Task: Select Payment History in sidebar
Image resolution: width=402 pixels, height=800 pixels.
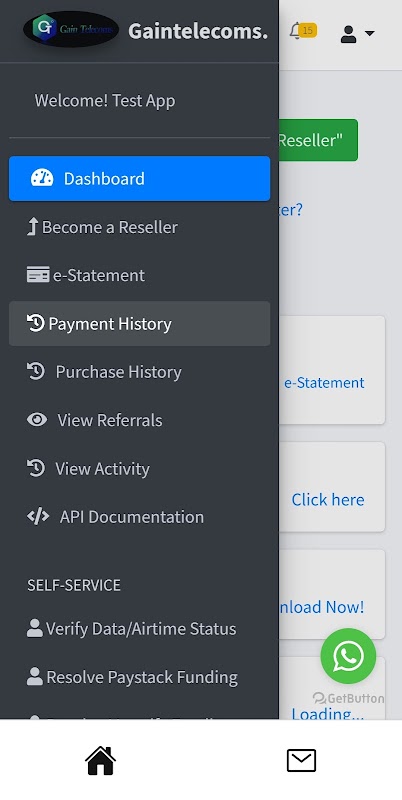Action: coord(139,323)
